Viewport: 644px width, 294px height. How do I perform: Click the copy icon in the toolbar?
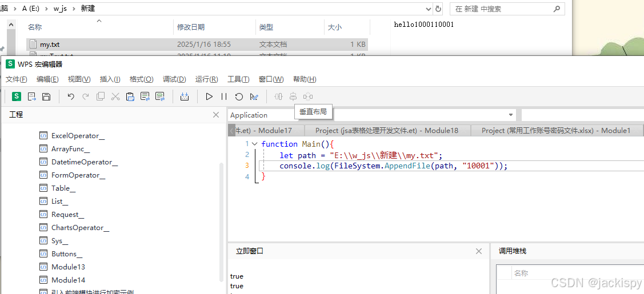(x=100, y=96)
